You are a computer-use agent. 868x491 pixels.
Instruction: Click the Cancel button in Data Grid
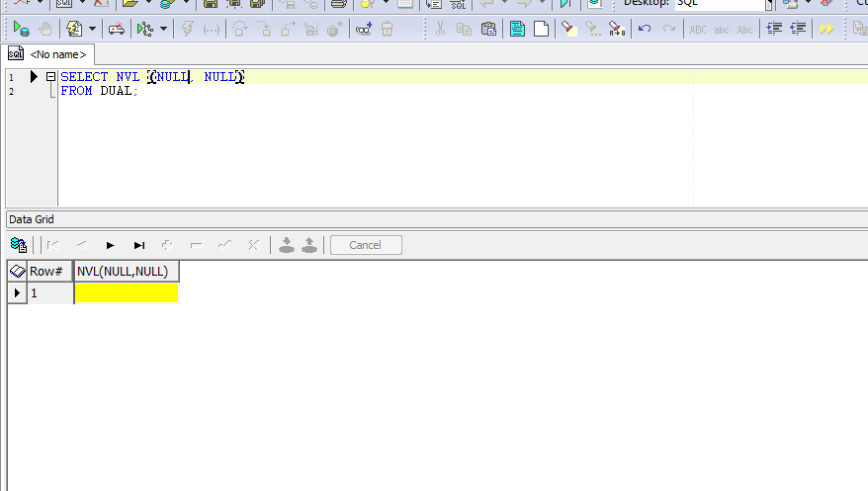coord(366,245)
